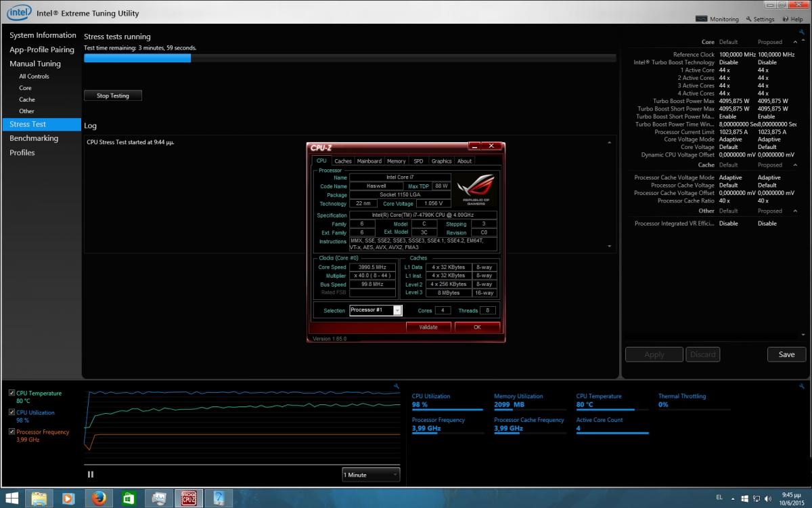Go to Manual Tuning
812x508 pixels.
pyautogui.click(x=35, y=64)
